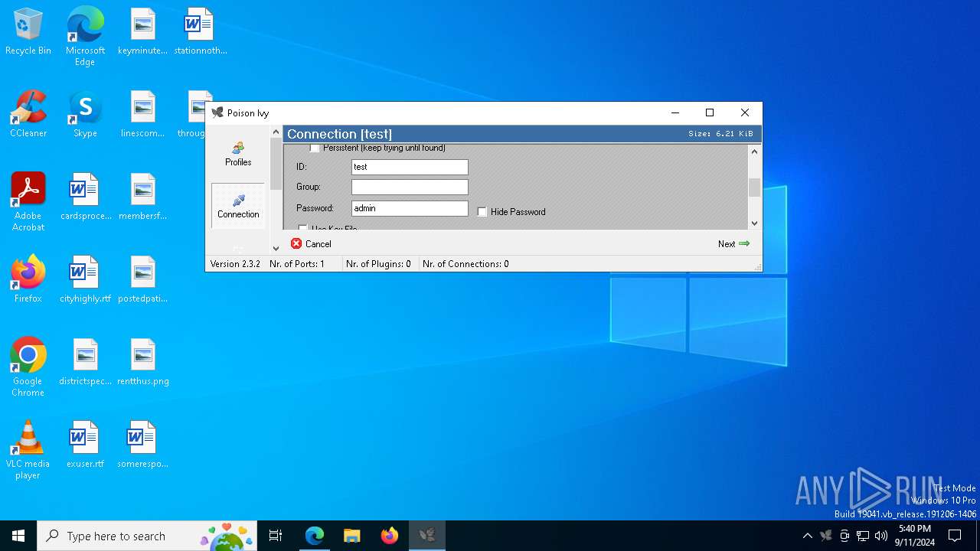Toggle Persistent keep trying until found checkbox
Image resolution: width=980 pixels, height=551 pixels.
[x=315, y=148]
